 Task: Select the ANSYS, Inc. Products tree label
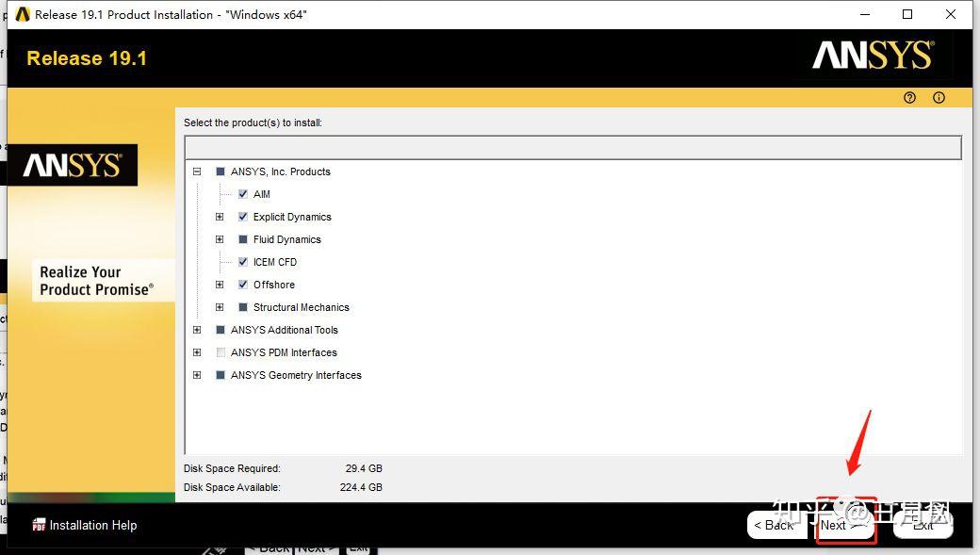coord(281,171)
